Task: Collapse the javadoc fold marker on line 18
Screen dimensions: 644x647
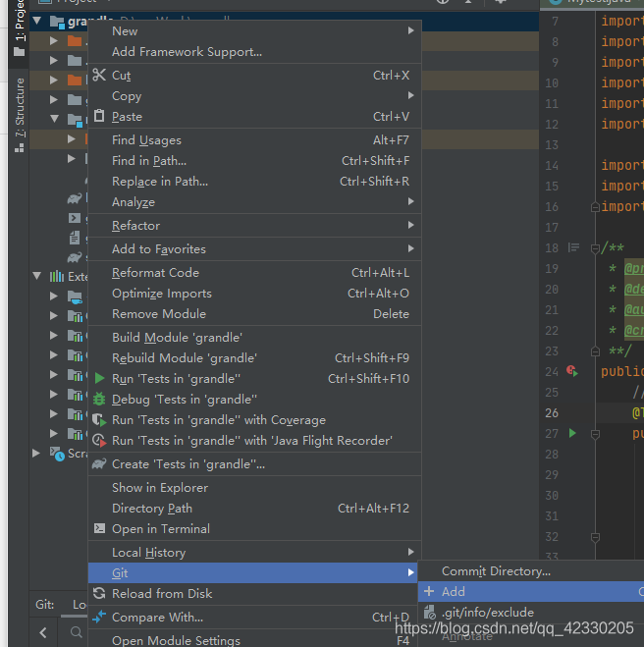Action: 595,248
